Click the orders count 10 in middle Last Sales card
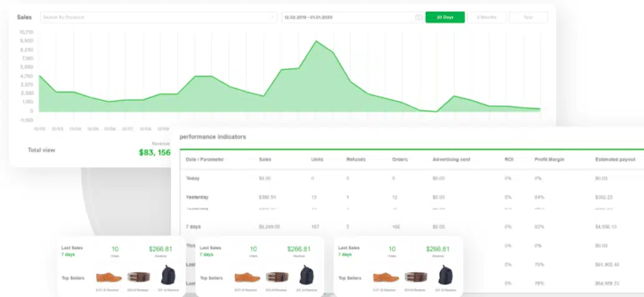The height and width of the screenshot is (297, 644). tap(253, 249)
